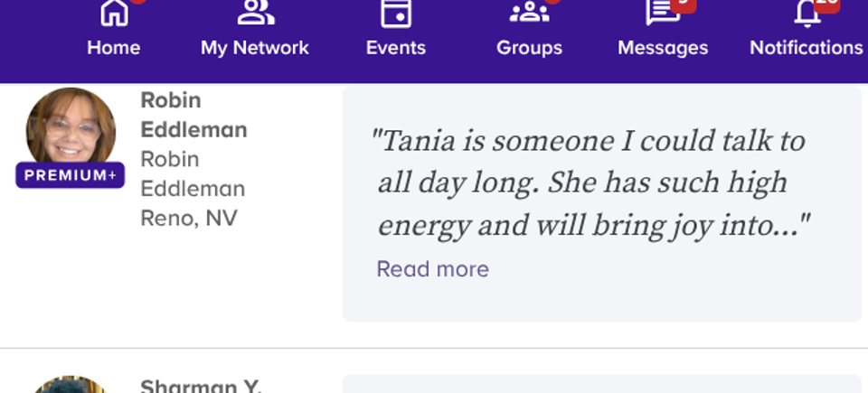Select the Home menu label
This screenshot has height=393, width=868.
click(x=114, y=48)
